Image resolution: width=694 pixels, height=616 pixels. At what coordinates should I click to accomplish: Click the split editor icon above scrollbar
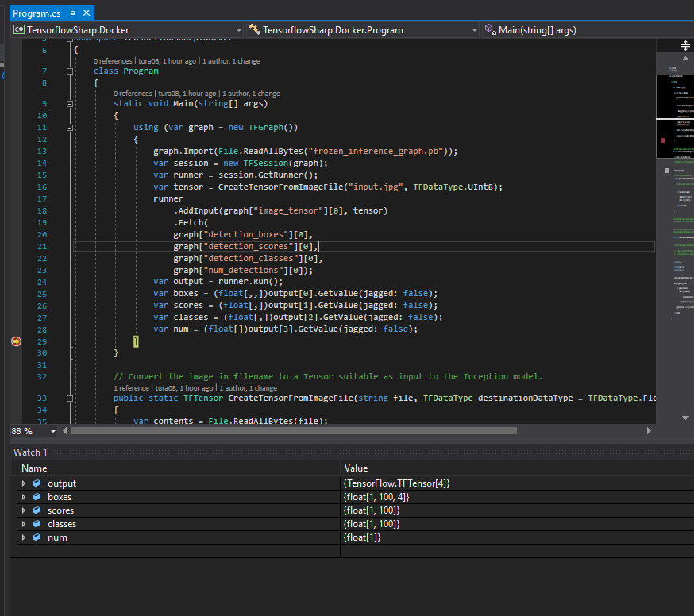(686, 46)
